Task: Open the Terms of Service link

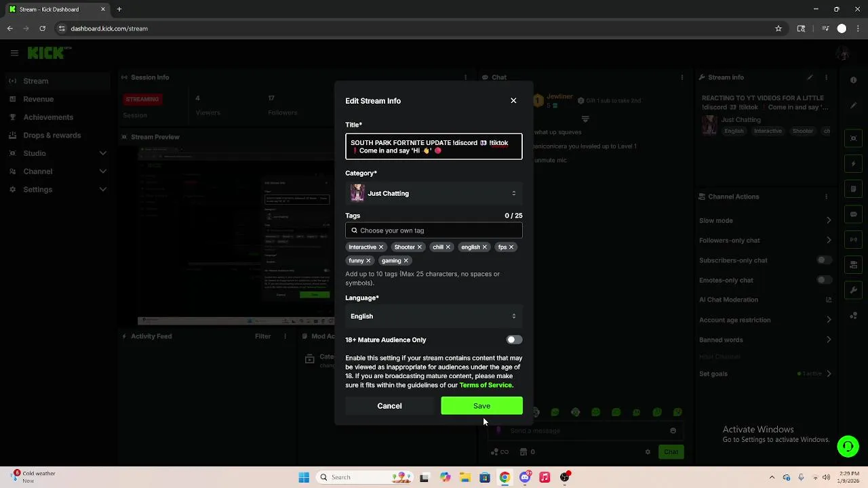Action: (486, 385)
